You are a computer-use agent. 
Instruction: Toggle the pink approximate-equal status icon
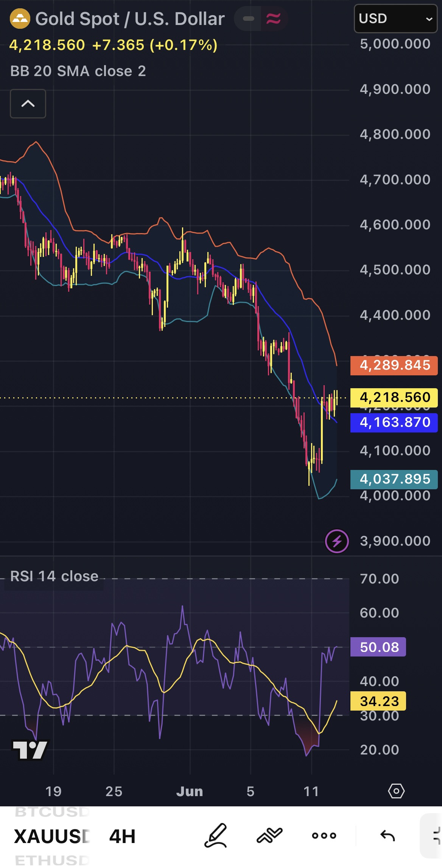[x=274, y=19]
